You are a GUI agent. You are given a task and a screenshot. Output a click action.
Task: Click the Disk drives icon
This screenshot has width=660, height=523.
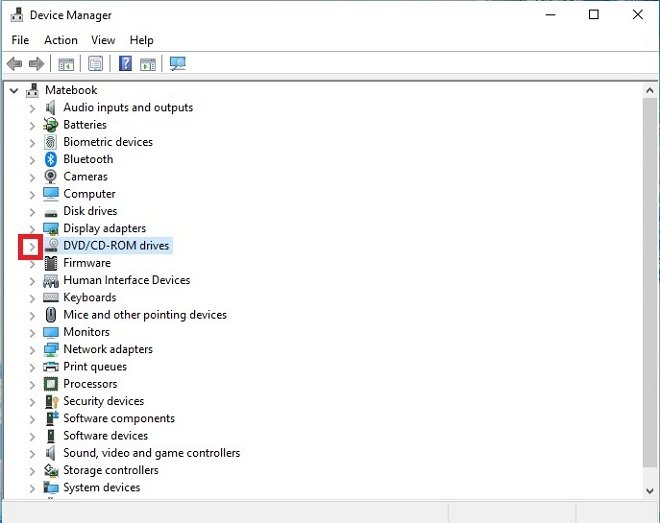click(x=51, y=213)
